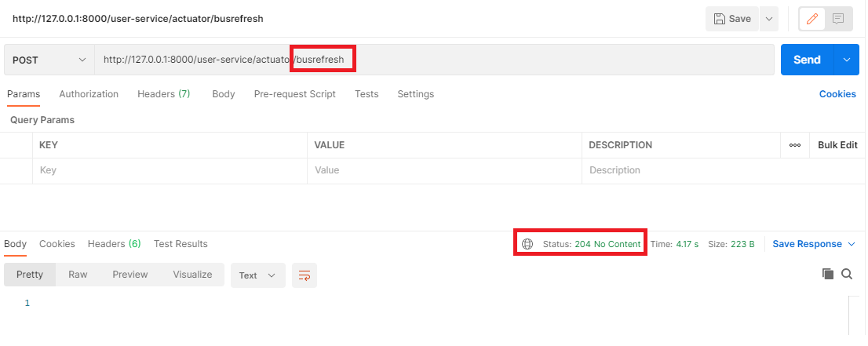Select the response Body tab
The height and width of the screenshot is (346, 868).
tap(15, 244)
